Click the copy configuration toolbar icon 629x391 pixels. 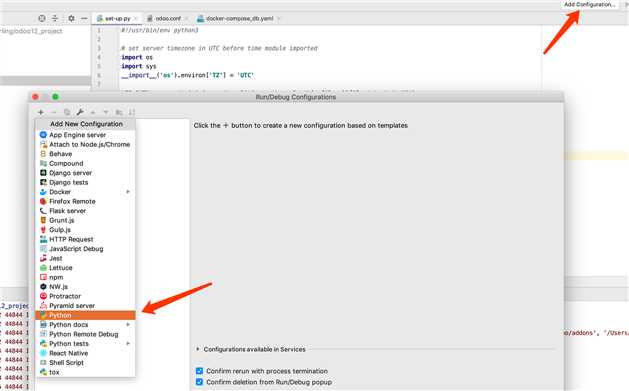pyautogui.click(x=67, y=112)
